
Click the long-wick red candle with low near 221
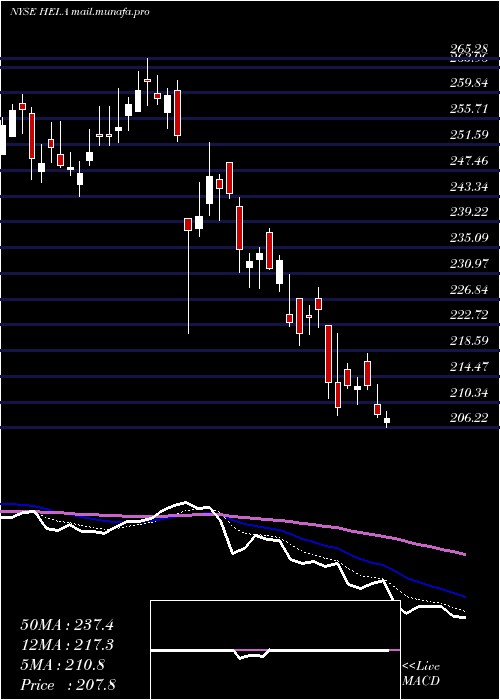188,275
